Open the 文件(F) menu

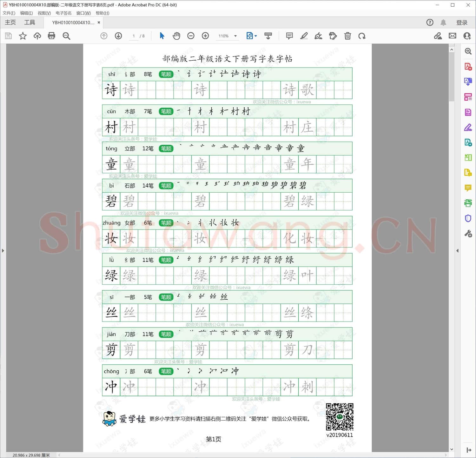[9, 13]
